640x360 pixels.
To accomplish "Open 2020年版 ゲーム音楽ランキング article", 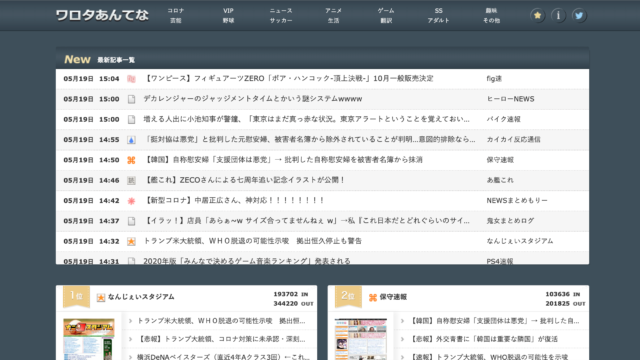I will 247,260.
